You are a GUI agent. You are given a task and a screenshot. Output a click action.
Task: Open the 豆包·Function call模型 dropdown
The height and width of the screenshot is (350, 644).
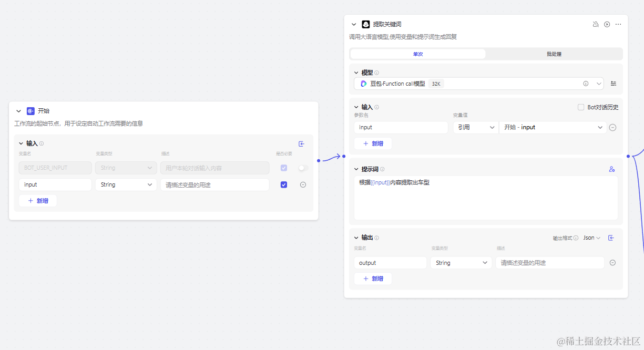coord(479,84)
